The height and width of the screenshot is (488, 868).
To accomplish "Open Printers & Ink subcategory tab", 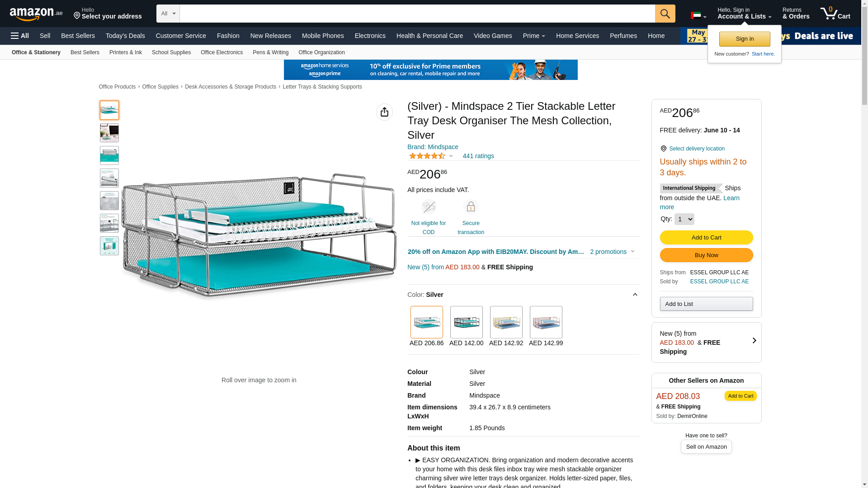I will (126, 52).
